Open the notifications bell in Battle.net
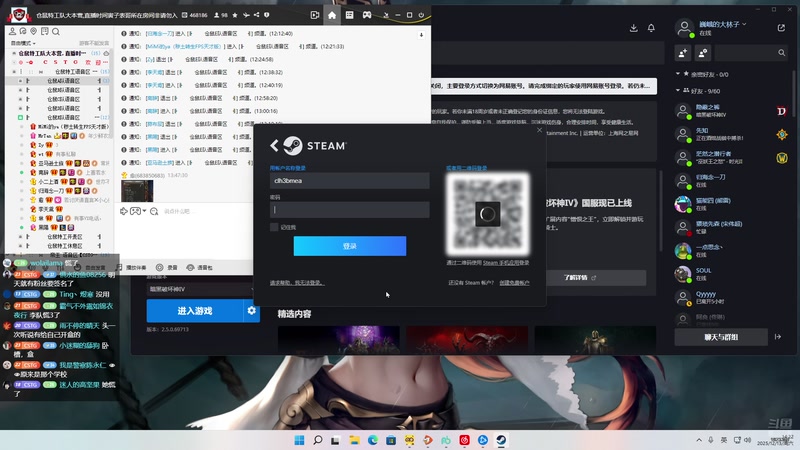The image size is (800, 450). [651, 28]
